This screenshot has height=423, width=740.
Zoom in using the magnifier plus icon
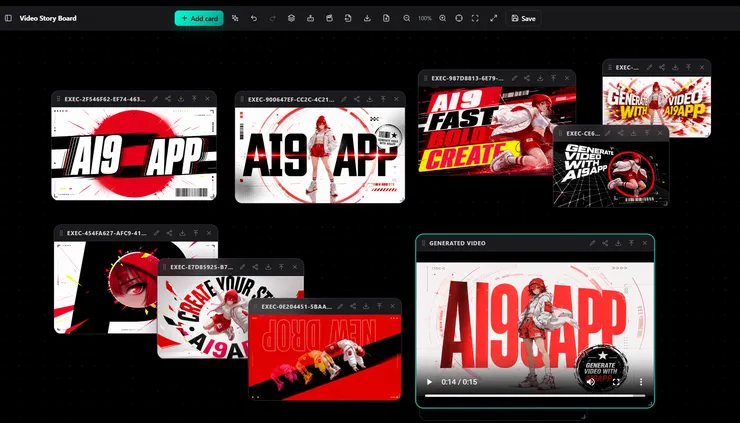442,18
